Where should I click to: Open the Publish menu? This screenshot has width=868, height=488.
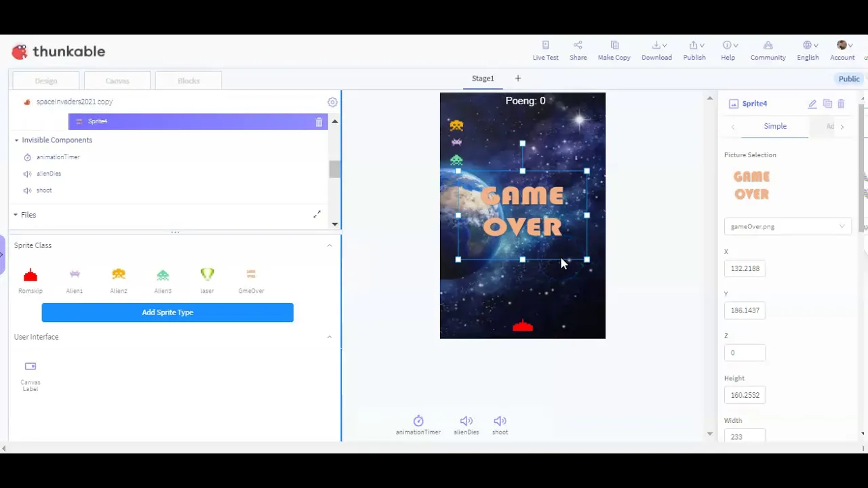click(694, 51)
